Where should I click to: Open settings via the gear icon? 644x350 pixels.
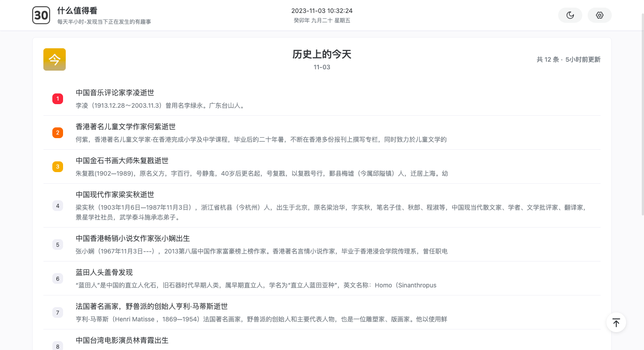coord(599,15)
